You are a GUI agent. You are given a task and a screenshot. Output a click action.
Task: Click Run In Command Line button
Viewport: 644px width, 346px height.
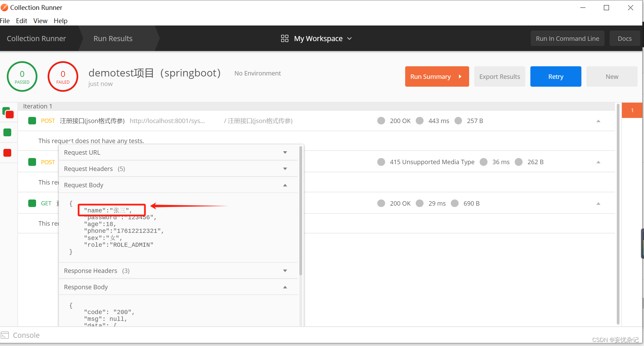point(567,38)
